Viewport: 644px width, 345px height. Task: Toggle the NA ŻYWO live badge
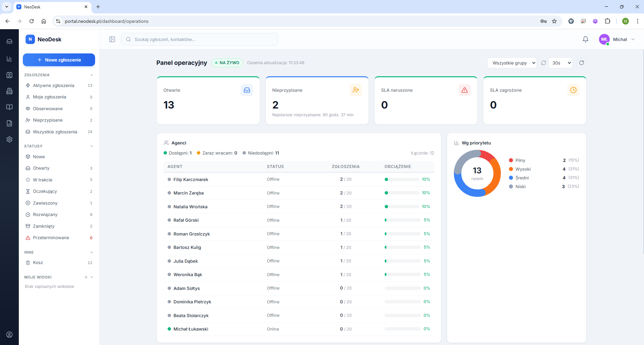pos(227,63)
